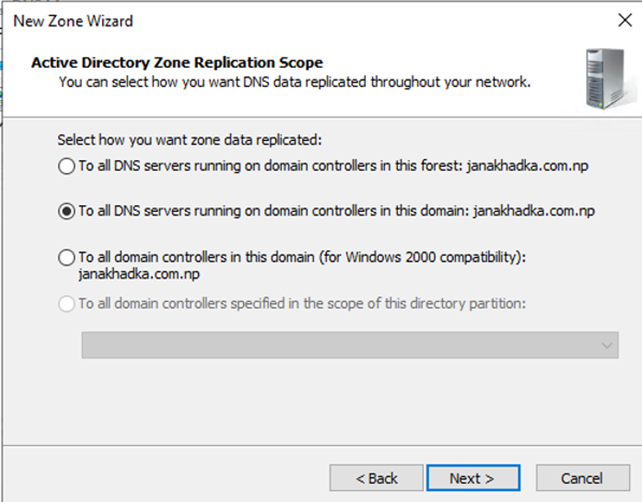The image size is (642, 502).
Task: Click the chevron arrow of partition dropdown
Action: pos(607,346)
